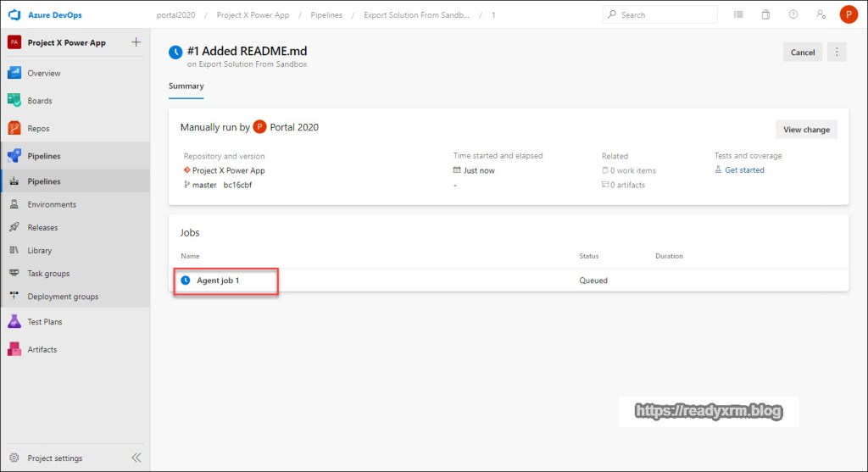Open Boards from the sidebar
This screenshot has width=868, height=472.
click(x=40, y=101)
